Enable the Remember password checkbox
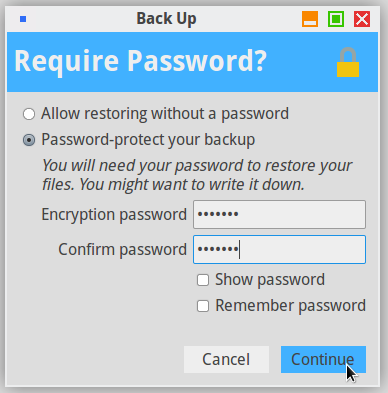 (x=203, y=306)
